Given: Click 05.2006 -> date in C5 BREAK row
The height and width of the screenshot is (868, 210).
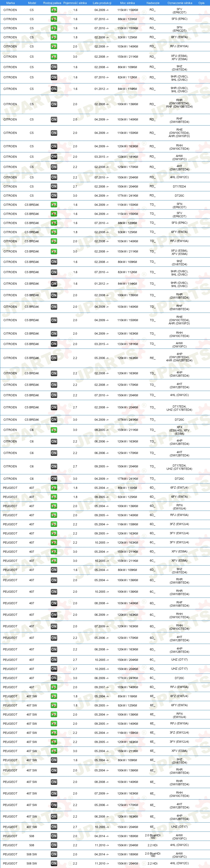Looking at the screenshot, I should pos(102,358).
